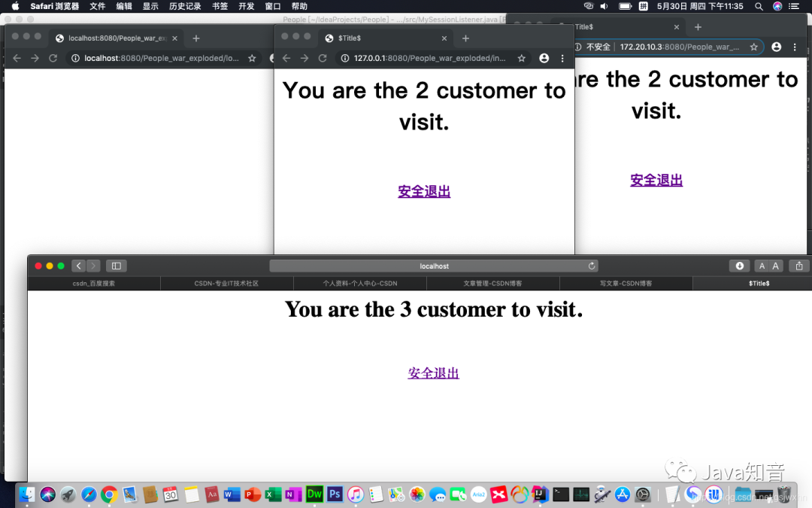
Task: Switch to the CSDN-专业IT技术社区 tab
Action: [x=226, y=284]
